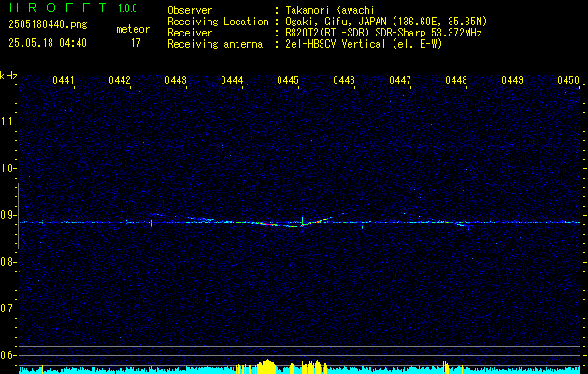Click the tallest yellow peak in the bottom power graph

point(267,367)
